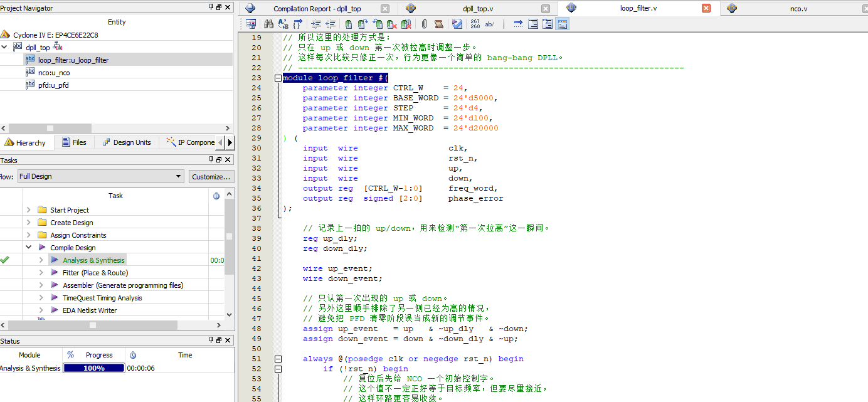Viewport: 868px width, 402px height.
Task: Expand the Assign Constraints task folder
Action: [28, 235]
